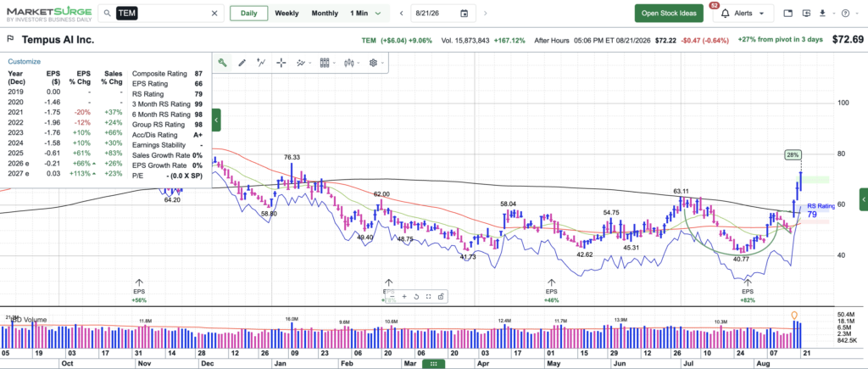The width and height of the screenshot is (868, 369).
Task: Toggle fullscreen chart view icon
Action: (x=428, y=296)
